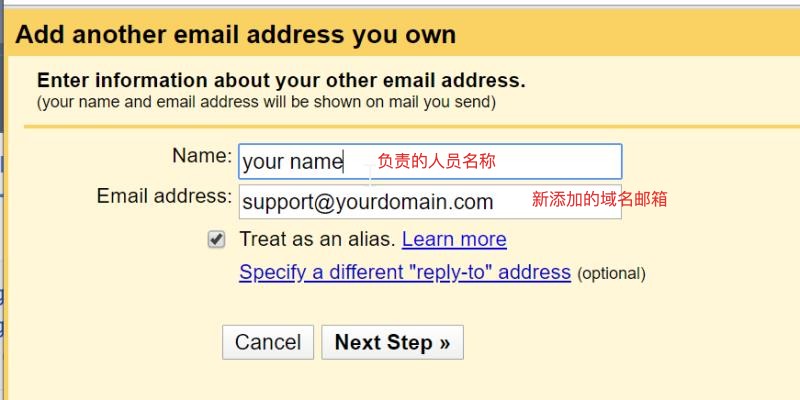Click the parenthetical note about mail you send
The height and width of the screenshot is (400, 800).
point(266,102)
